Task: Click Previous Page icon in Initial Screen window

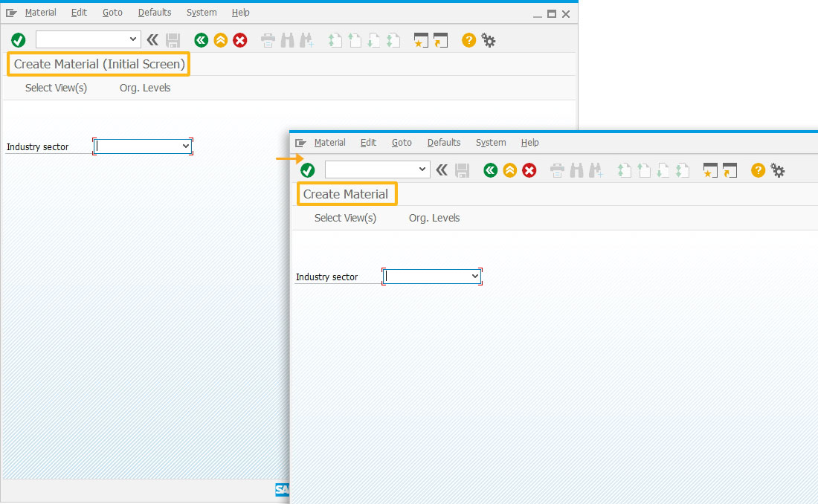Action: click(x=355, y=40)
